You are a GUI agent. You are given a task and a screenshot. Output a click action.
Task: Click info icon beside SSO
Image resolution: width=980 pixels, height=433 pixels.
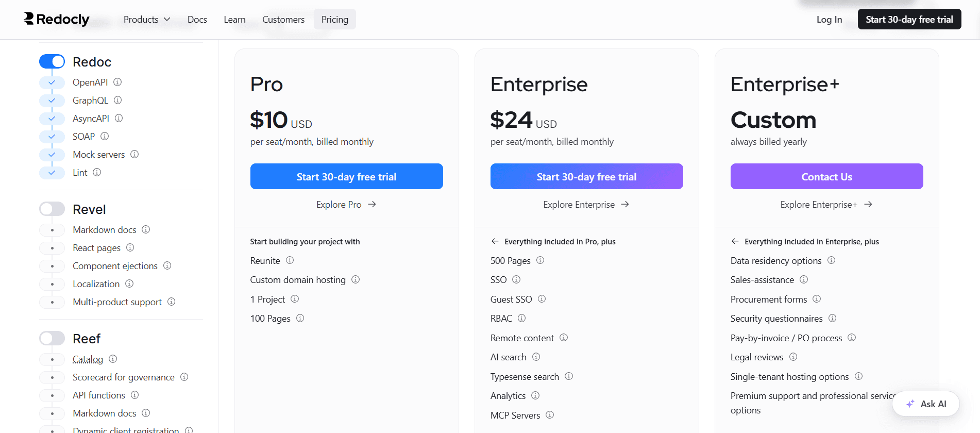tap(516, 279)
